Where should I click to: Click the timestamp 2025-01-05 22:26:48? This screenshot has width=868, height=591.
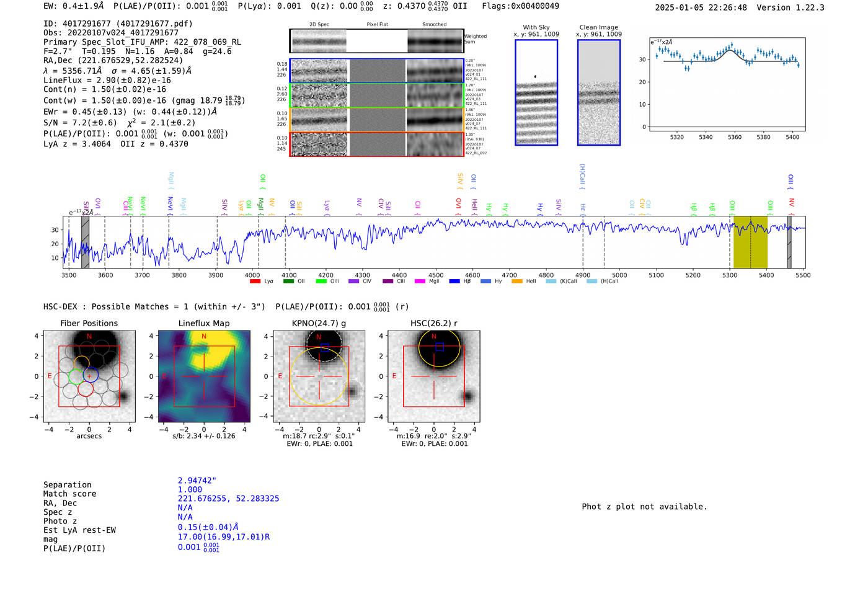[701, 7]
